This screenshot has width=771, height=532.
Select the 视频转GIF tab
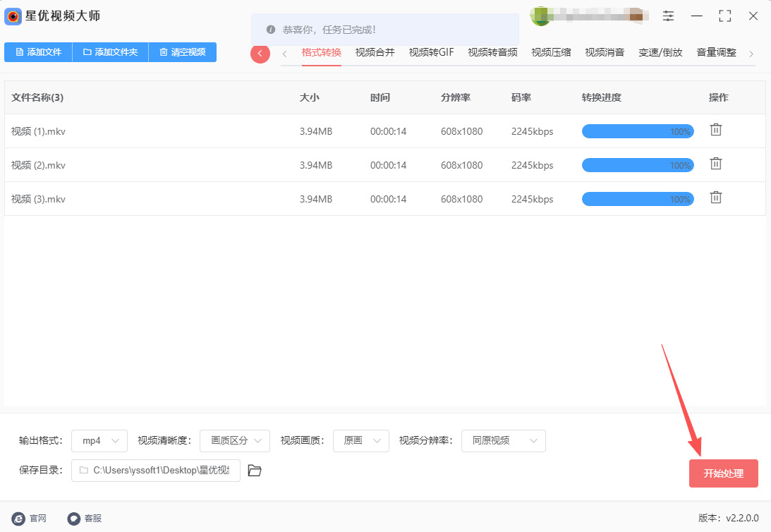(x=431, y=52)
